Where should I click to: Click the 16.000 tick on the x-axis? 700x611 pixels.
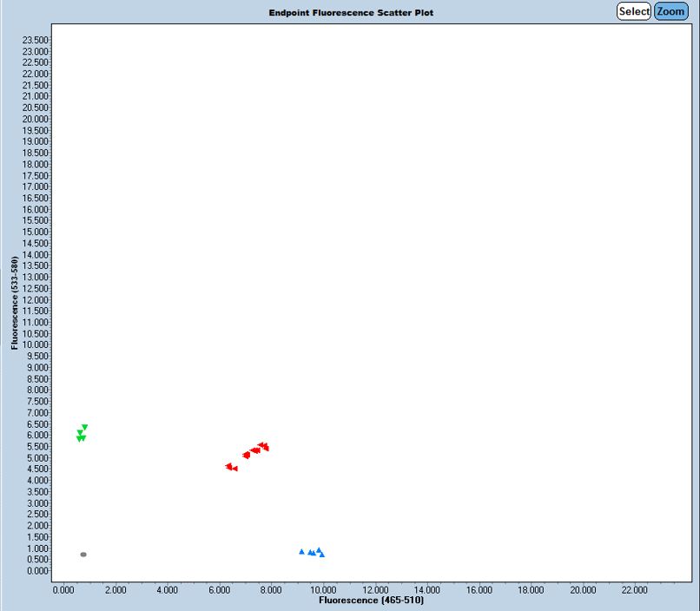click(479, 589)
